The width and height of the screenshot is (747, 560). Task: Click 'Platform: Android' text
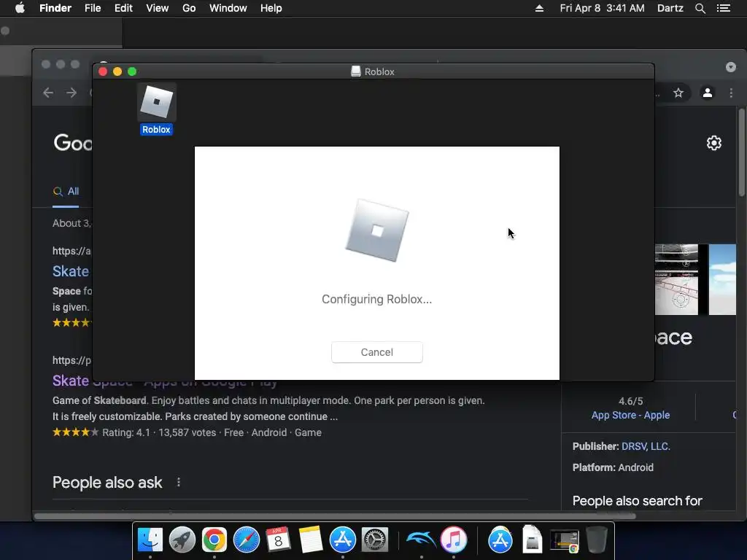tap(613, 467)
